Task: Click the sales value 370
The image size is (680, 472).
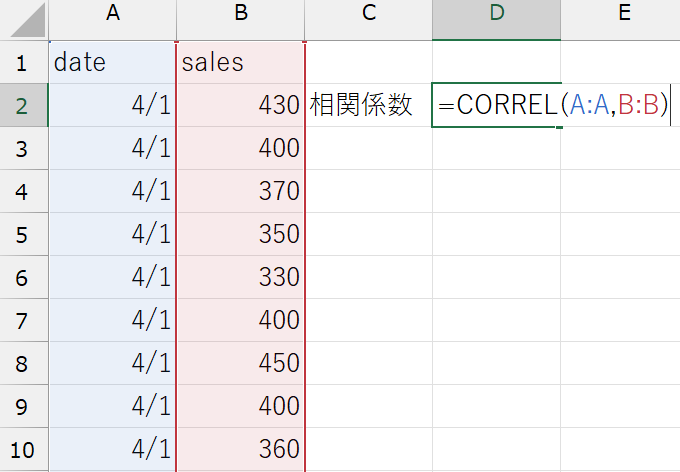Action: click(x=240, y=191)
